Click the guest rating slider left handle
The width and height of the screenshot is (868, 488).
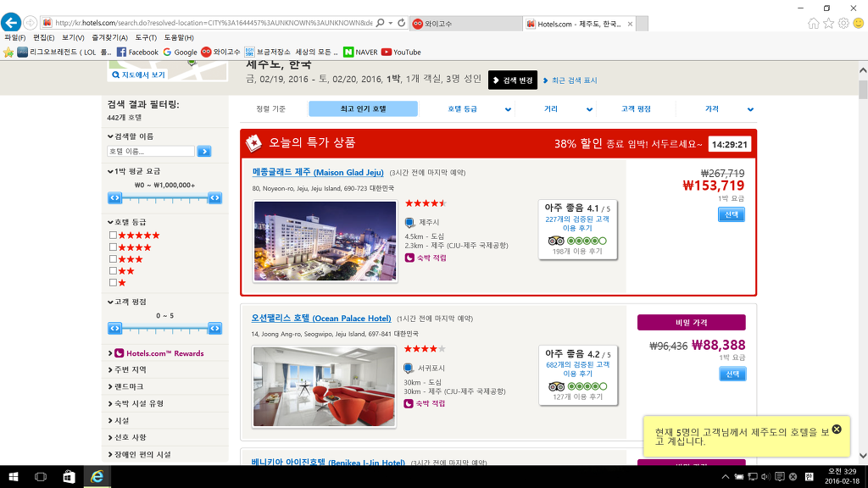(x=114, y=328)
